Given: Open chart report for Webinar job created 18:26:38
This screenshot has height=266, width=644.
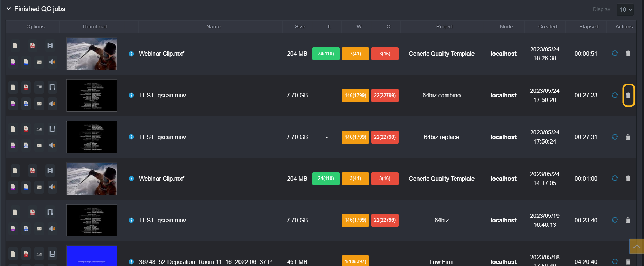Looking at the screenshot, I should pyautogui.click(x=15, y=45).
